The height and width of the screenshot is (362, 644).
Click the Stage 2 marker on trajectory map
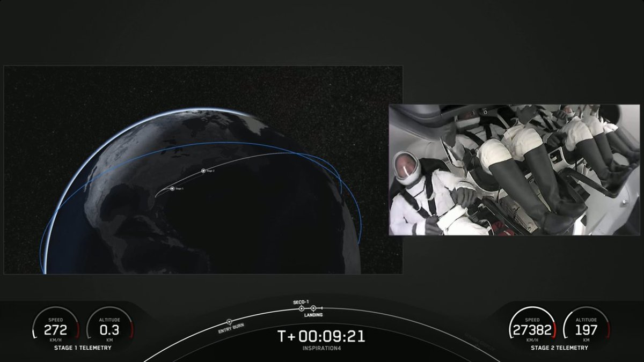(x=203, y=171)
